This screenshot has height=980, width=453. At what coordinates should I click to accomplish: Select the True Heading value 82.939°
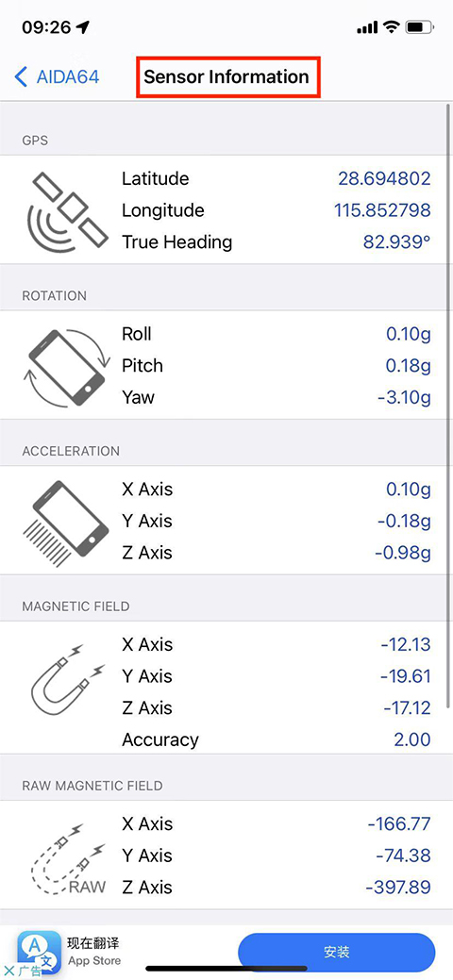[396, 241]
